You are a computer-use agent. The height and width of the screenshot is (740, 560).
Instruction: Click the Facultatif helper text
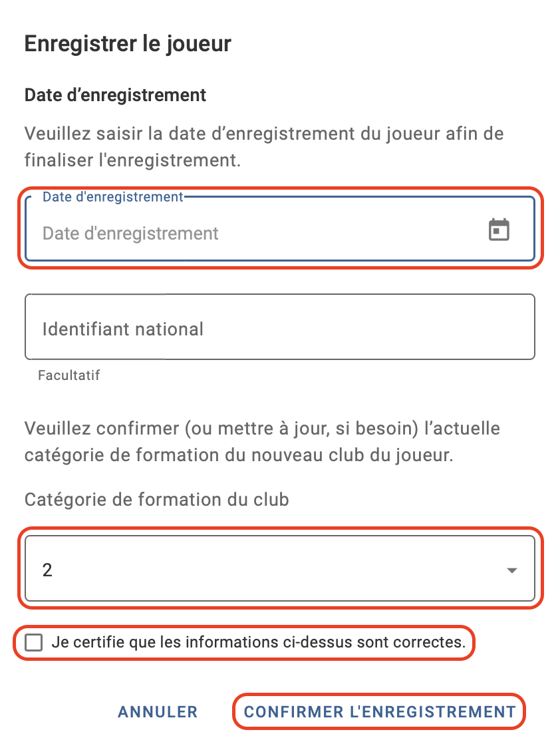69,375
